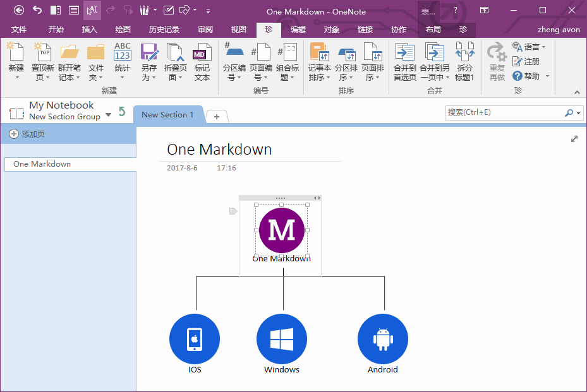Screen dimensions: 587x392
Task: Select the One Markdown page in list
Action: coord(70,164)
